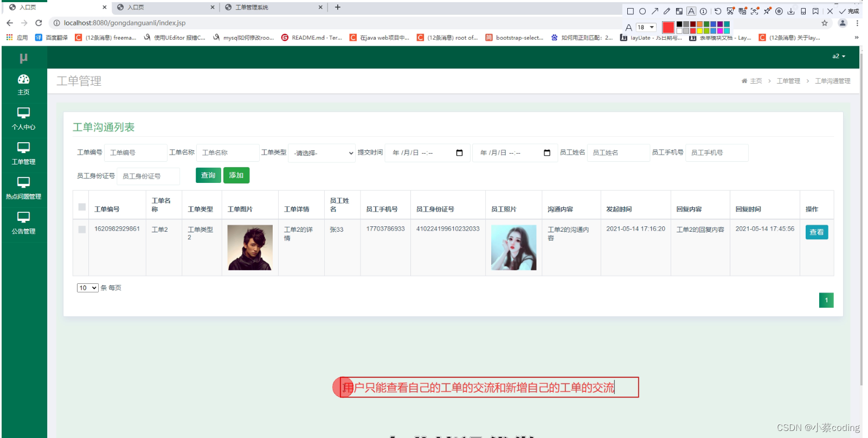Open 公告管理 in the sidebar
868x438 pixels.
(23, 224)
